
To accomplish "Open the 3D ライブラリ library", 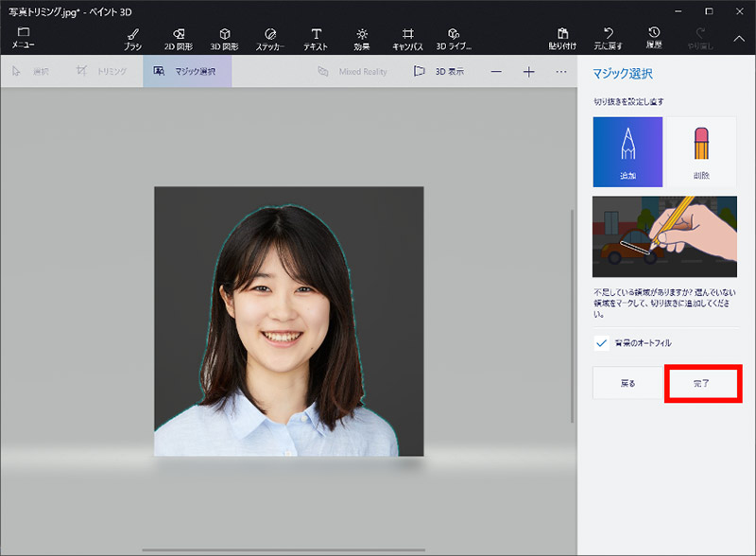I will (x=454, y=38).
